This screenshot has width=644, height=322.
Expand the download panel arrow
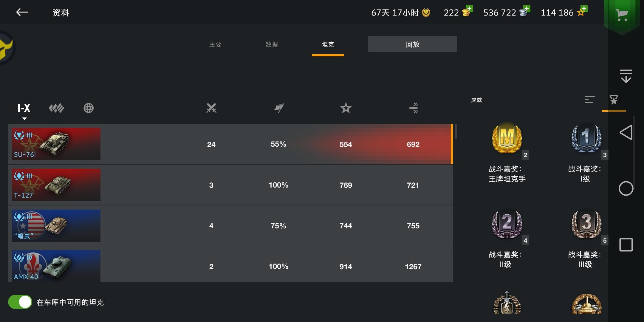(x=626, y=76)
